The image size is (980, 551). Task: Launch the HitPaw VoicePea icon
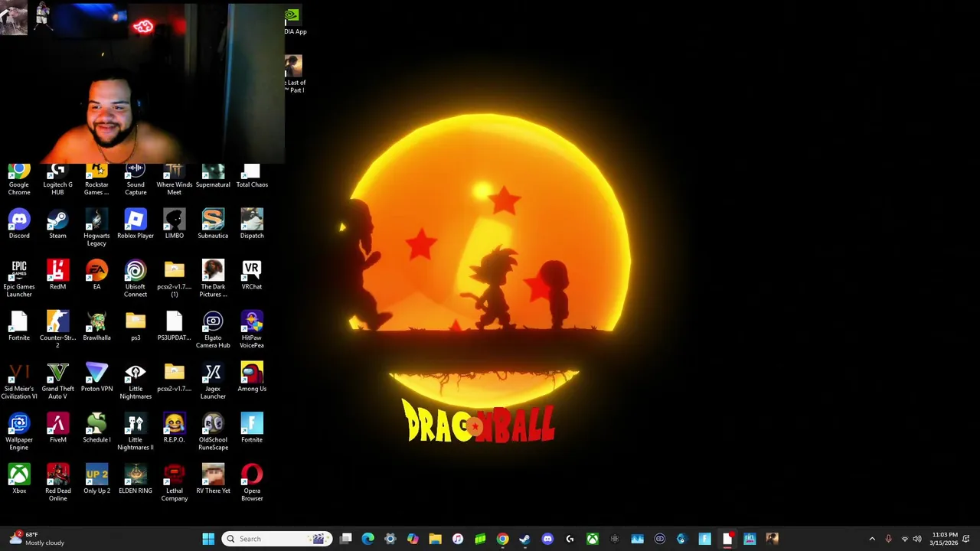pos(252,330)
